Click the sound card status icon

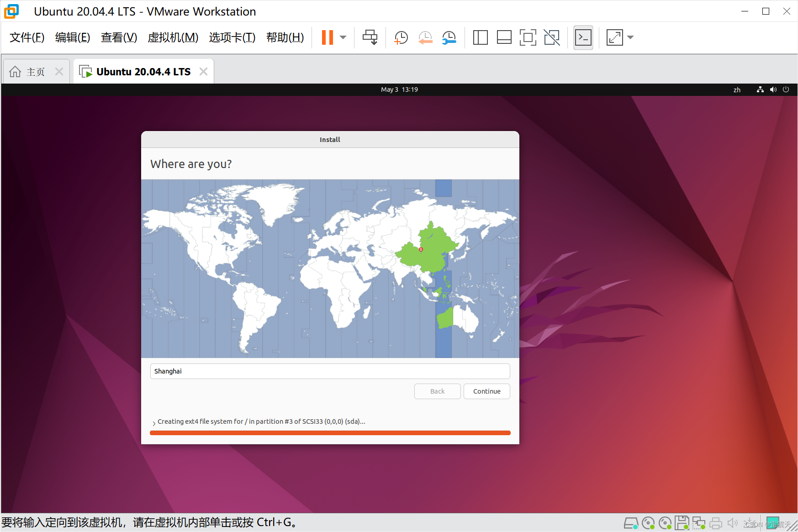[732, 523]
